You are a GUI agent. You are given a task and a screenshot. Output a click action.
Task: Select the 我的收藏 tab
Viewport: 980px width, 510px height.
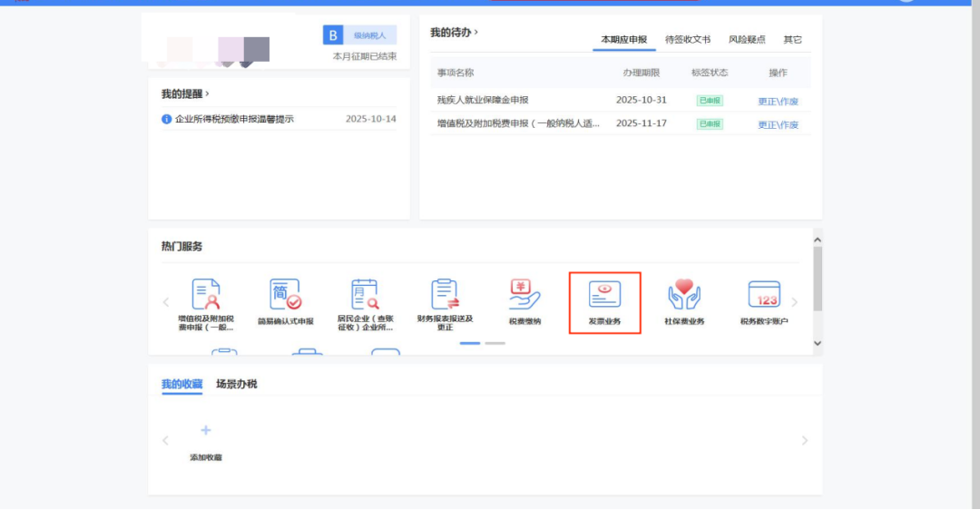pyautogui.click(x=181, y=384)
